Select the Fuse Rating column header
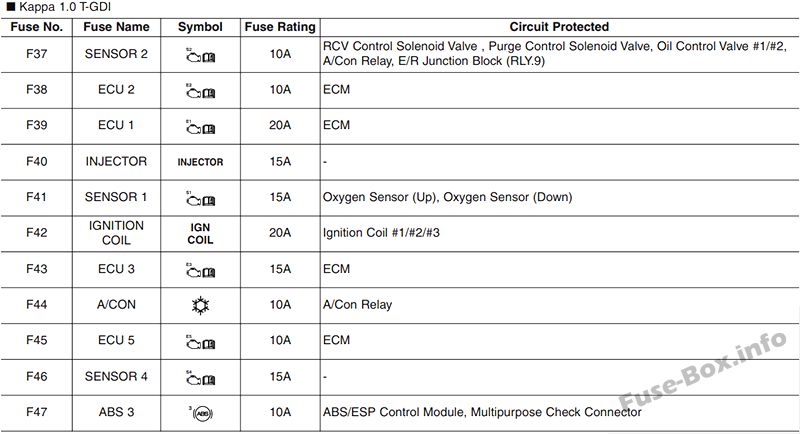Viewport: 800px width, 434px height. click(280, 27)
